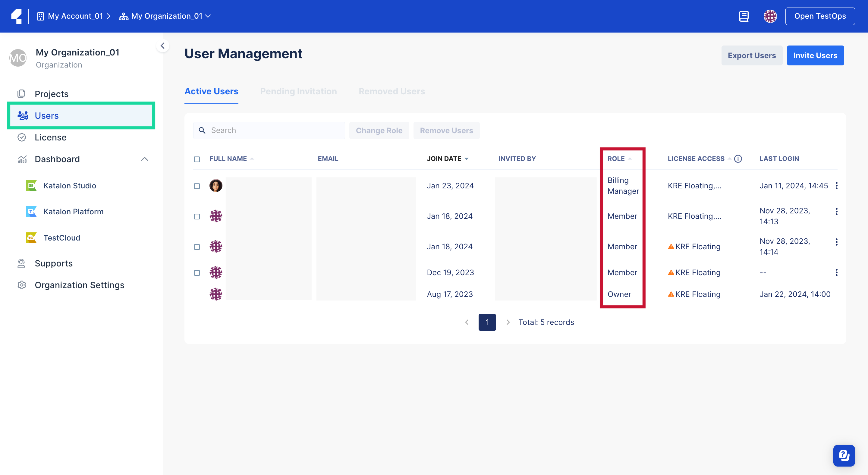The height and width of the screenshot is (475, 868).
Task: Click the profile avatar in the top bar
Action: (x=770, y=16)
